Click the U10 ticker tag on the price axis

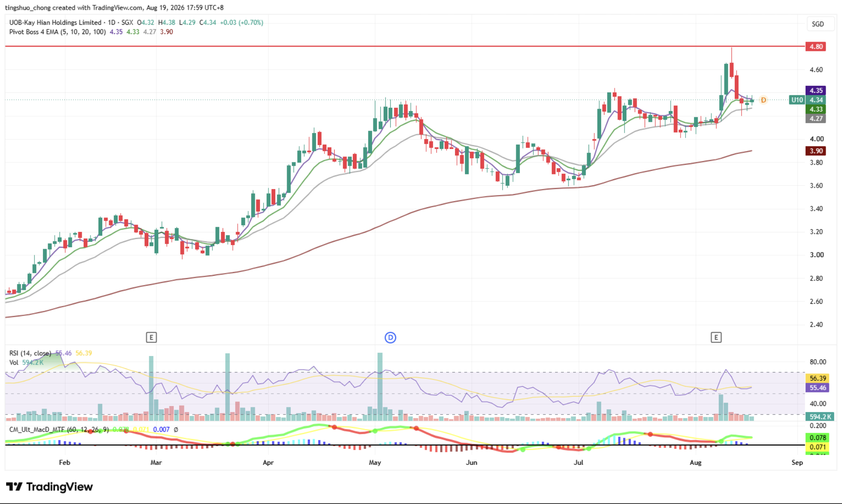click(797, 100)
